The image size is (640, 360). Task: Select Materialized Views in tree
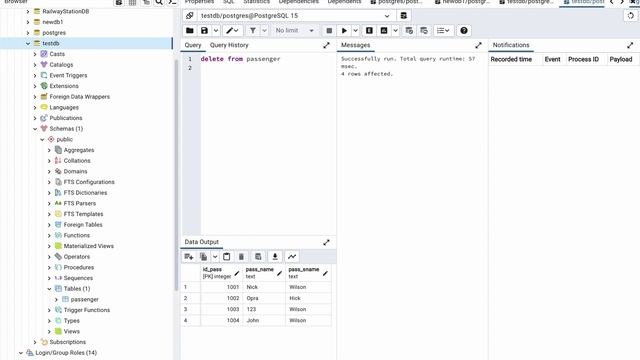pyautogui.click(x=89, y=246)
